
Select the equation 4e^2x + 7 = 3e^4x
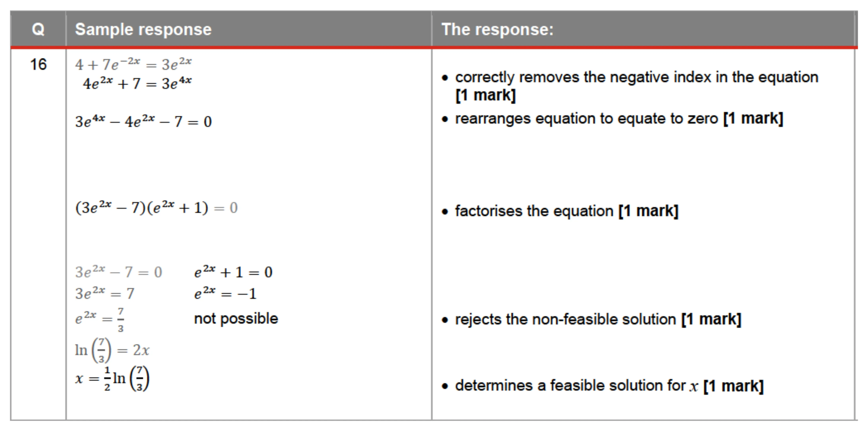click(137, 83)
